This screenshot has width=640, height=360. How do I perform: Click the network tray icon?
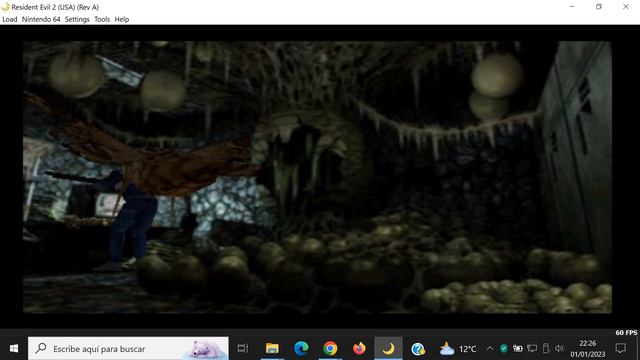tap(532, 349)
